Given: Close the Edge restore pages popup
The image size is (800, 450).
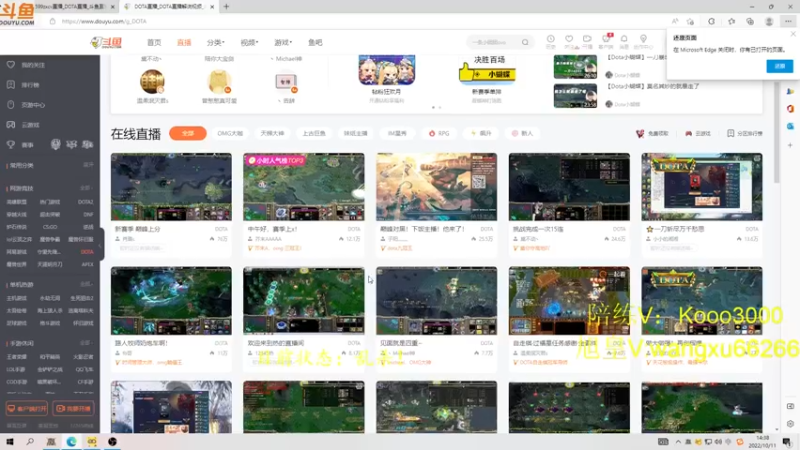Looking at the screenshot, I should (x=793, y=34).
